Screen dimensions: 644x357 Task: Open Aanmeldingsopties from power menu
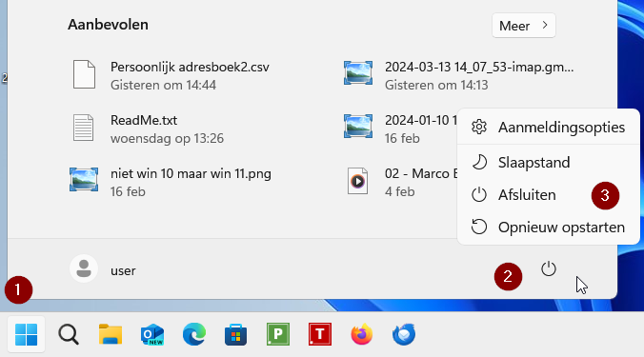(x=549, y=128)
